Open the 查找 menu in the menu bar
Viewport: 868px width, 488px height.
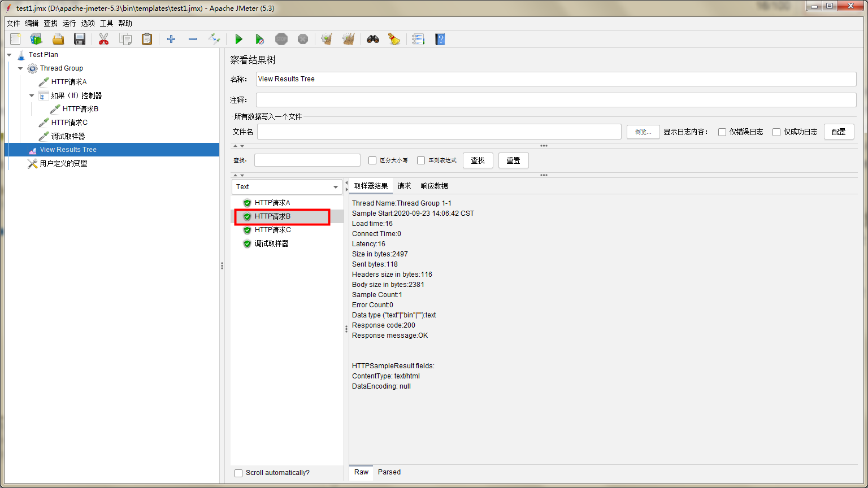click(51, 23)
